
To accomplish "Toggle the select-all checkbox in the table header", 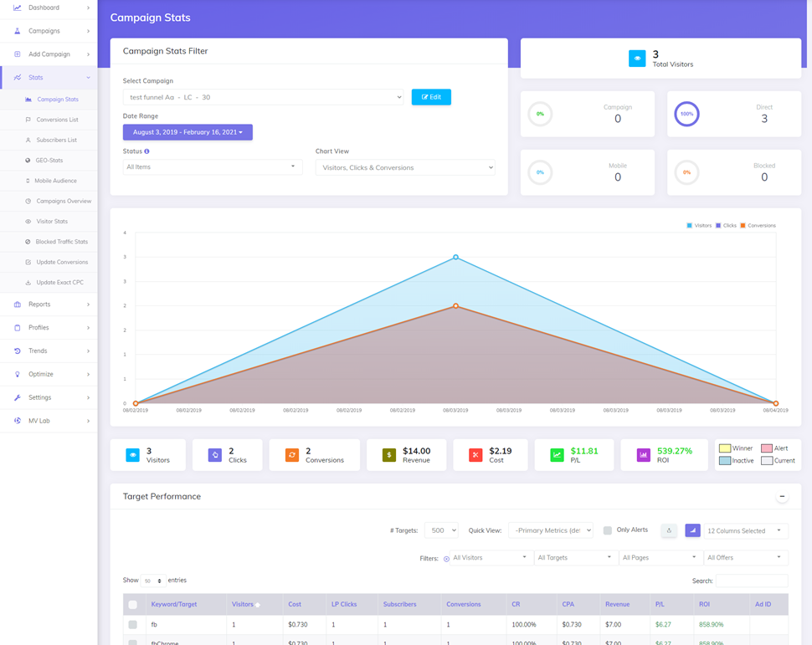I will coord(132,604).
